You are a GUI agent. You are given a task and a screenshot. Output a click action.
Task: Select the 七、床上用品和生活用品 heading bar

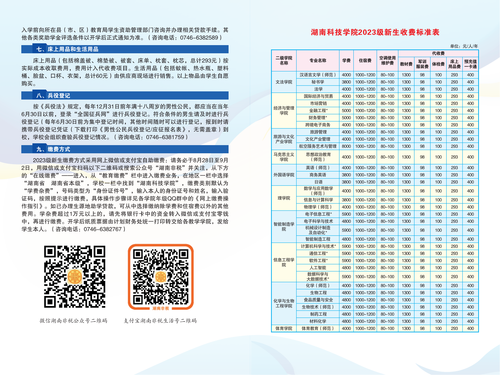pos(125,49)
